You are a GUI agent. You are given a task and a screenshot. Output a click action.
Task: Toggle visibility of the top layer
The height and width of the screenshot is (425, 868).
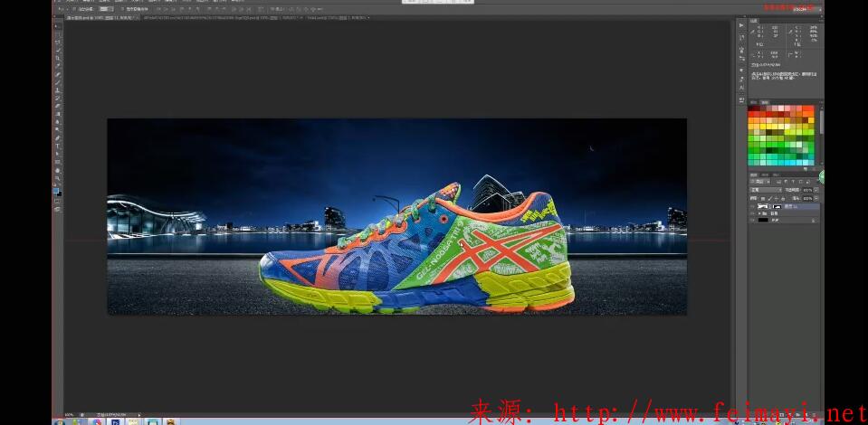click(753, 206)
